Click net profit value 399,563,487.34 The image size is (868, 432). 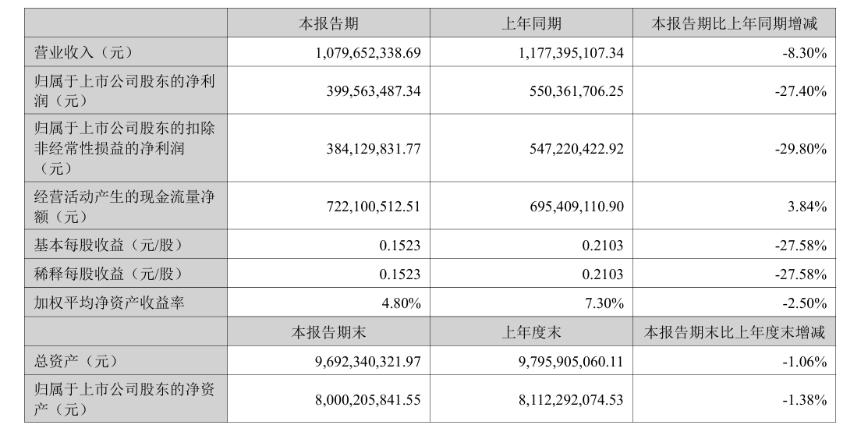[375, 90]
